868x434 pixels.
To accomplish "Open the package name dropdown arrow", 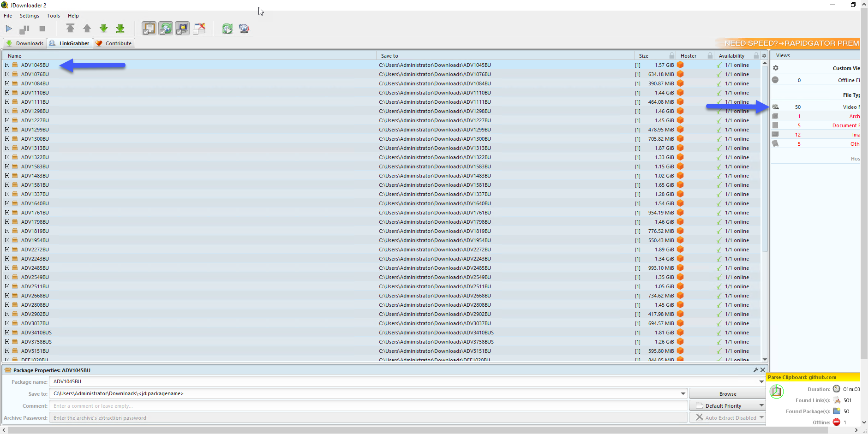I will 761,381.
